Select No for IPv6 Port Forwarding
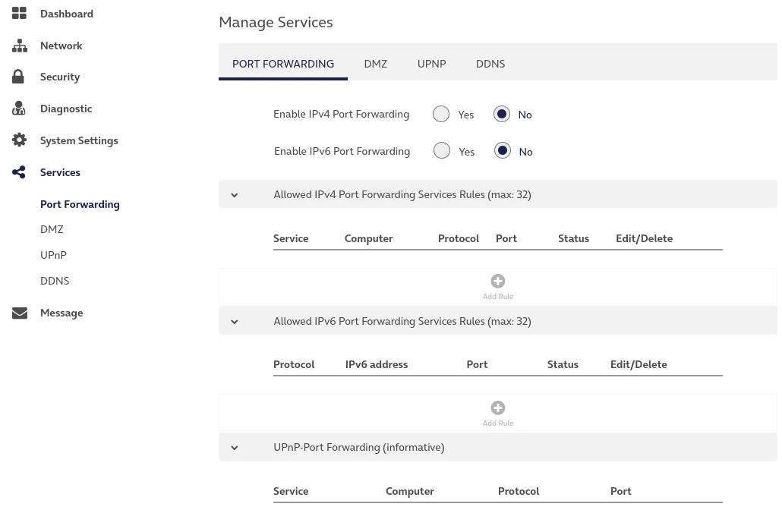This screenshot has height=532, width=782. 503,151
